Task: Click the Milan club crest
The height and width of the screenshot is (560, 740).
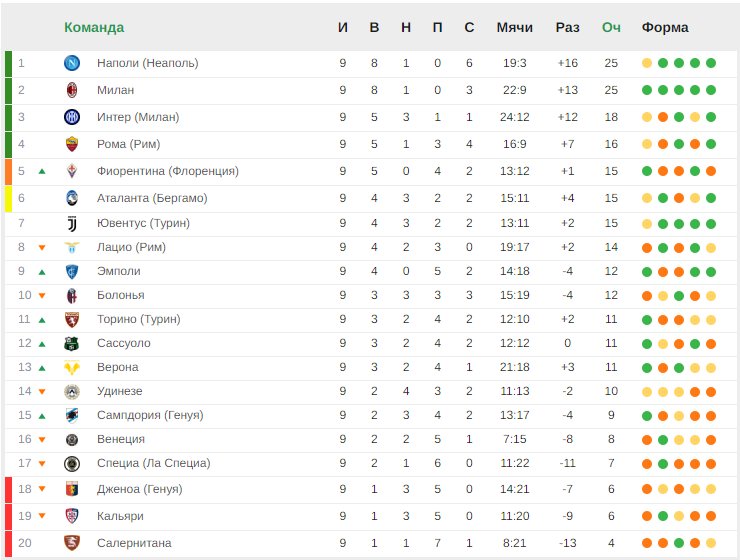Action: [x=72, y=90]
